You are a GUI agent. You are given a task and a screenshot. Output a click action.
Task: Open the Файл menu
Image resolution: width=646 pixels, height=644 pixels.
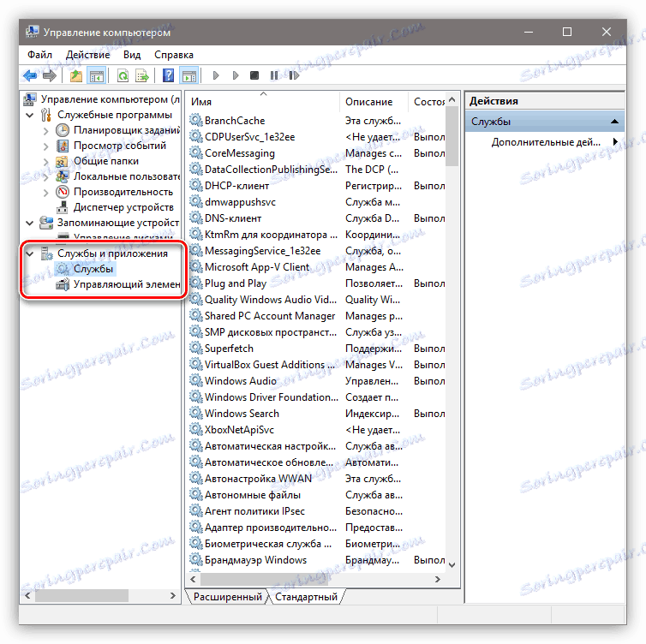click(x=39, y=55)
